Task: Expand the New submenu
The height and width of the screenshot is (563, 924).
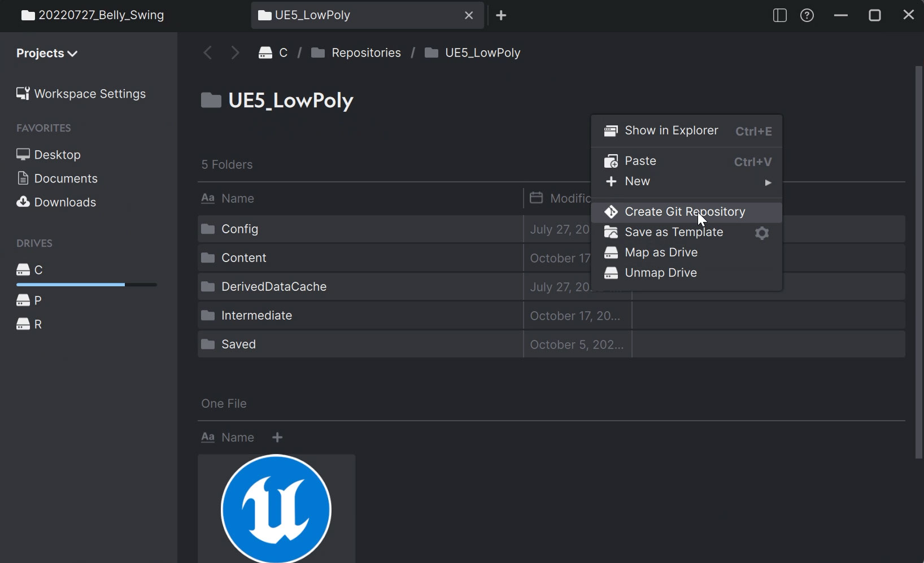Action: pyautogui.click(x=687, y=181)
